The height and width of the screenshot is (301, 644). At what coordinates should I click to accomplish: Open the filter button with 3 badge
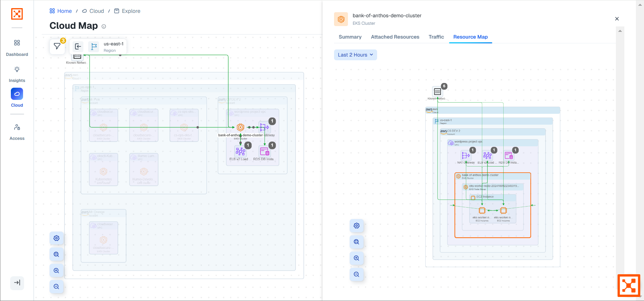[57, 46]
